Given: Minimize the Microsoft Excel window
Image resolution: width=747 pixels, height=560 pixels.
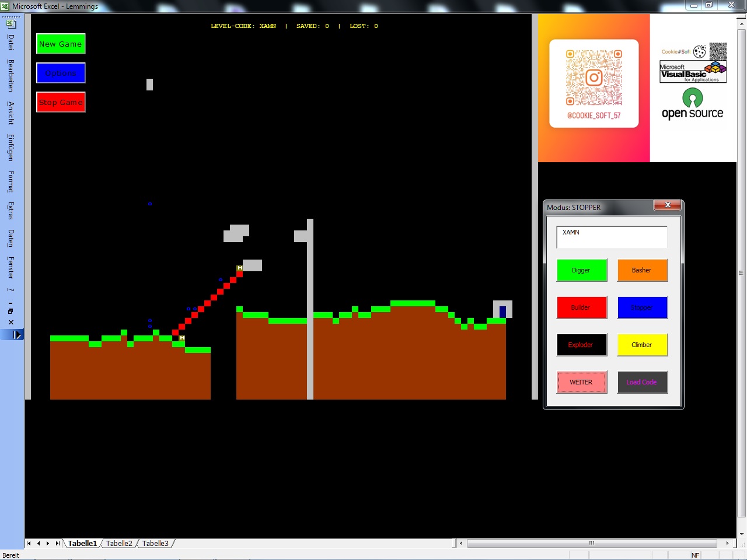Looking at the screenshot, I should [x=694, y=5].
